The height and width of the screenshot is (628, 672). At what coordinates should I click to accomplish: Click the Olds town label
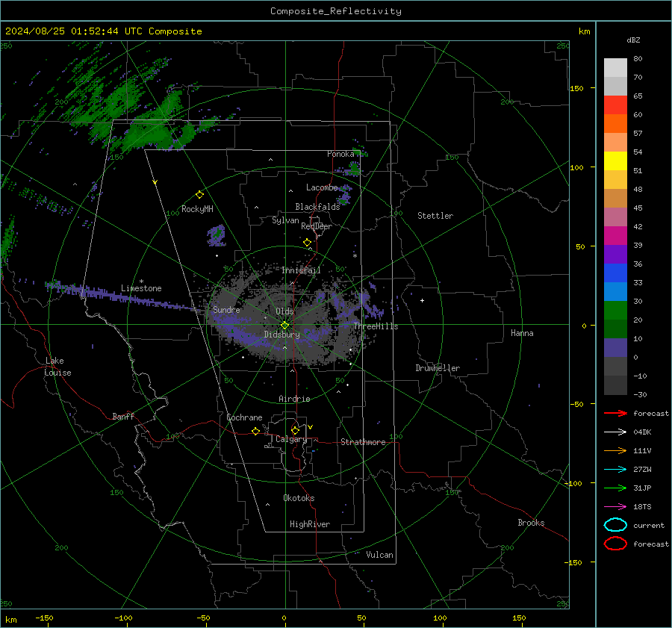pos(284,311)
